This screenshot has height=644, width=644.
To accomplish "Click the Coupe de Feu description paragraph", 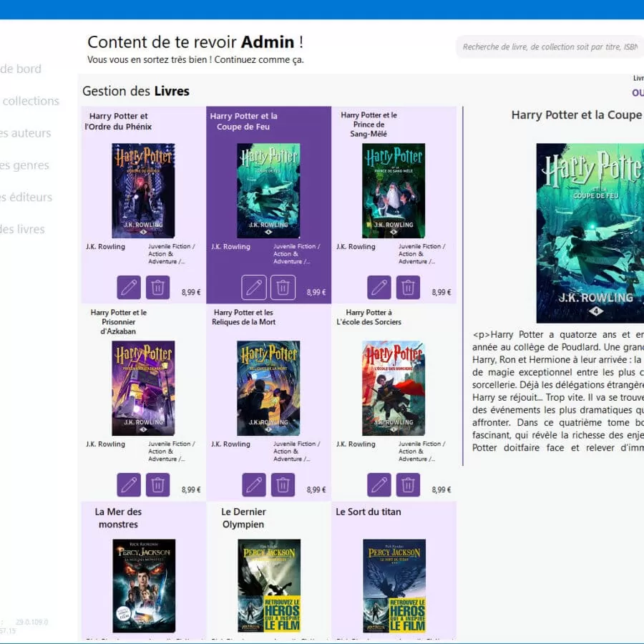I will tap(558, 391).
